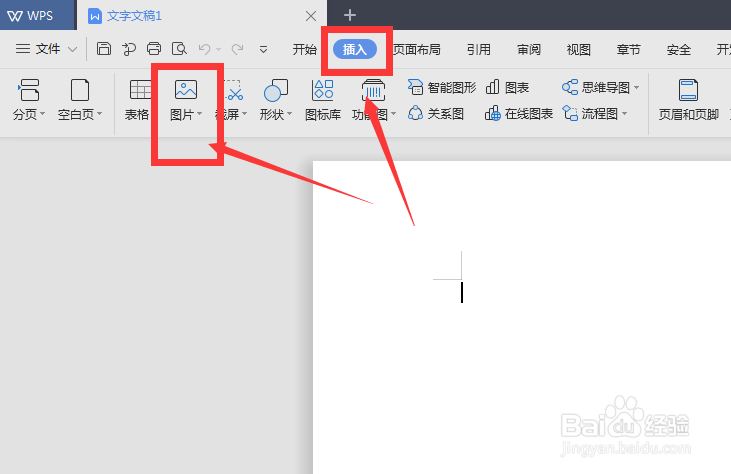This screenshot has height=474, width=731.
Task: Expand the 空白页 blank page dropdown
Action: (99, 114)
